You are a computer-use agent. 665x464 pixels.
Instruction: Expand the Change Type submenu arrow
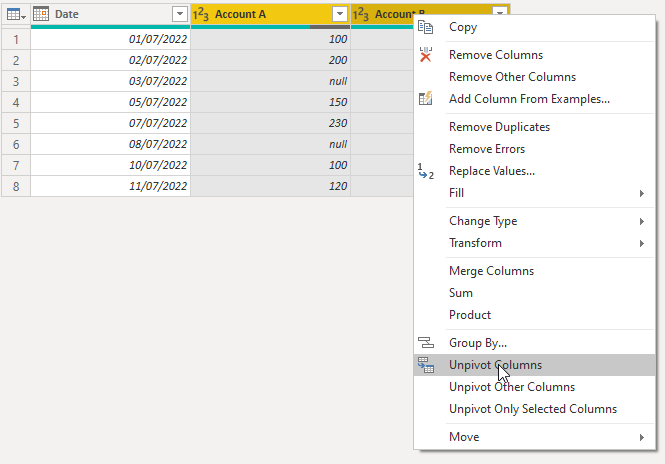click(642, 221)
